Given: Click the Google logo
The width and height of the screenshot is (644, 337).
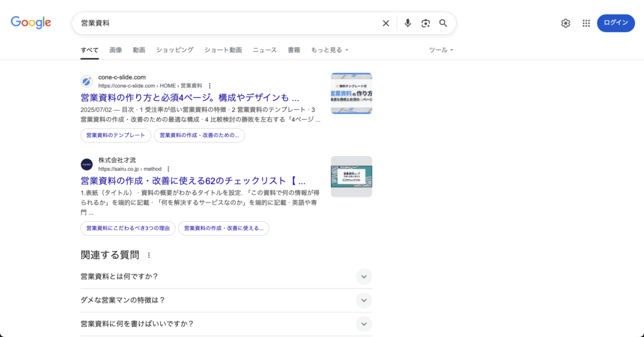Looking at the screenshot, I should [x=31, y=23].
